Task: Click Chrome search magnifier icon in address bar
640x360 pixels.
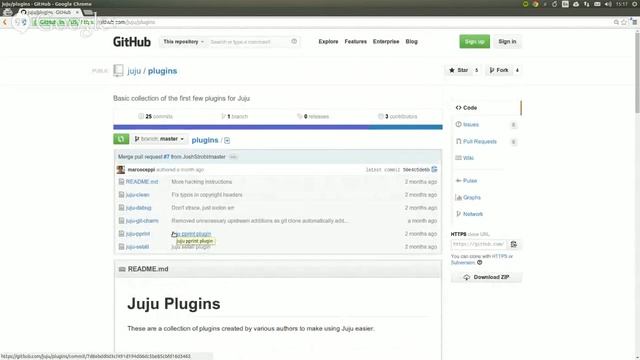Action: click(x=616, y=22)
